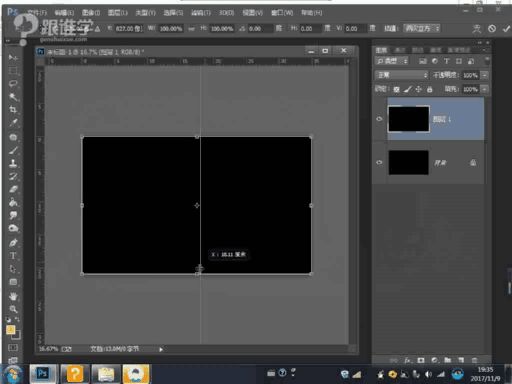Select the Path Selection tool

point(13,269)
